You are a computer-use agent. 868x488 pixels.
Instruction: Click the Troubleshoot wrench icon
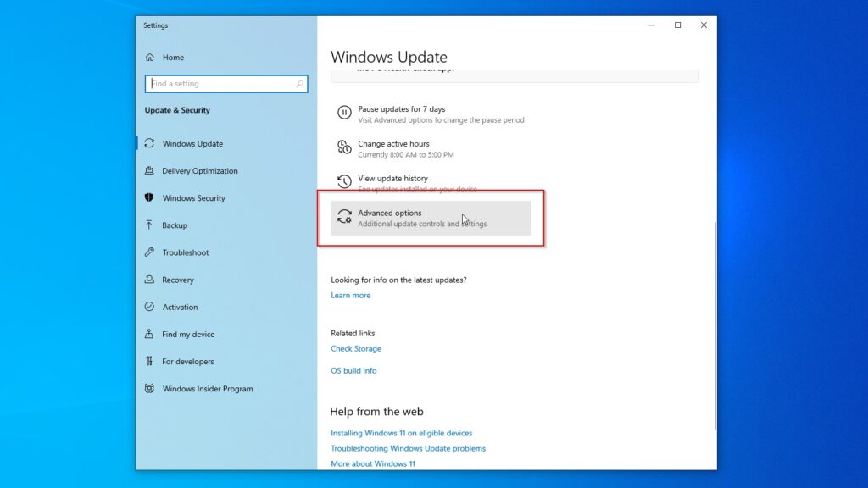click(x=151, y=252)
